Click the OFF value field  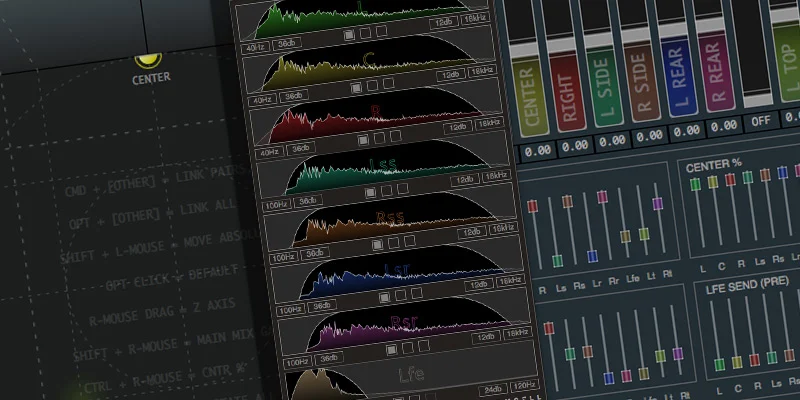click(761, 121)
